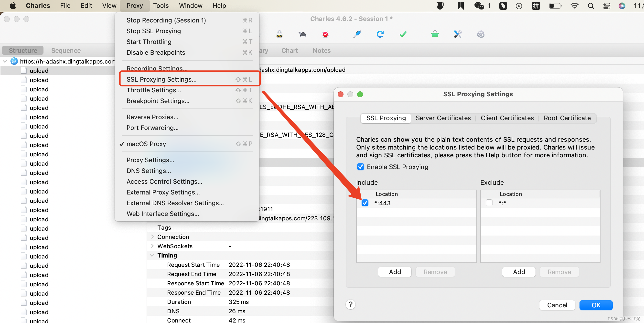
Task: Toggle throttling with the turtle icon
Action: [x=302, y=34]
